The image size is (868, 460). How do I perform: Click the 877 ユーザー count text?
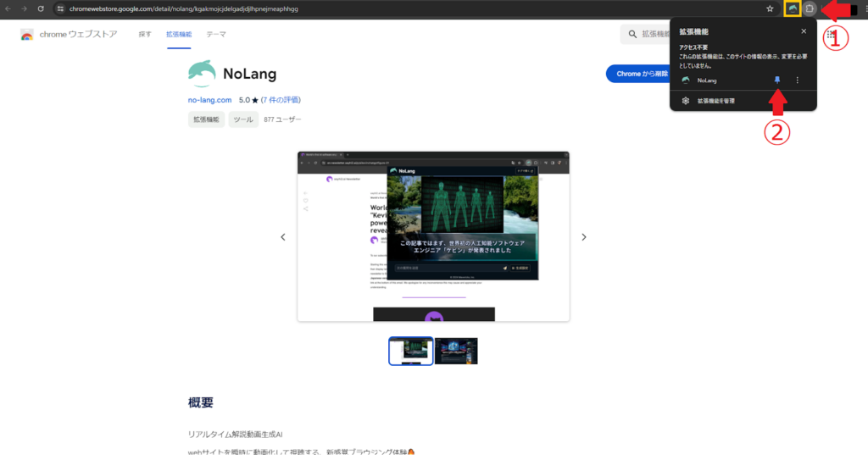[282, 119]
